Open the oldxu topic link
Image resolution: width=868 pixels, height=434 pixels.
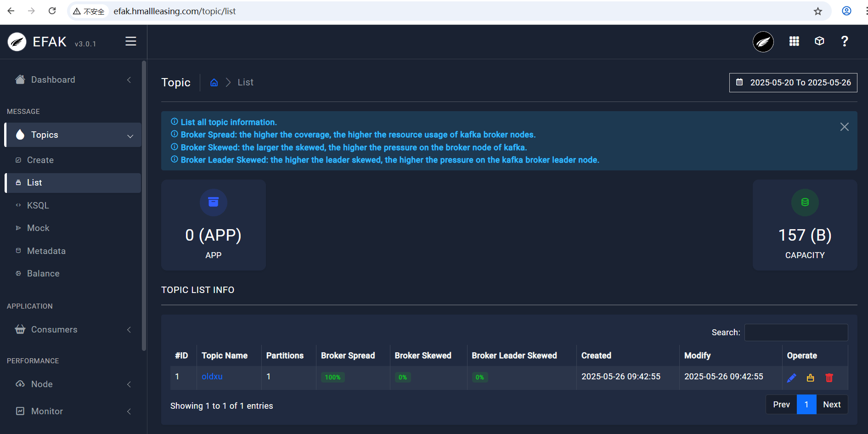(212, 377)
